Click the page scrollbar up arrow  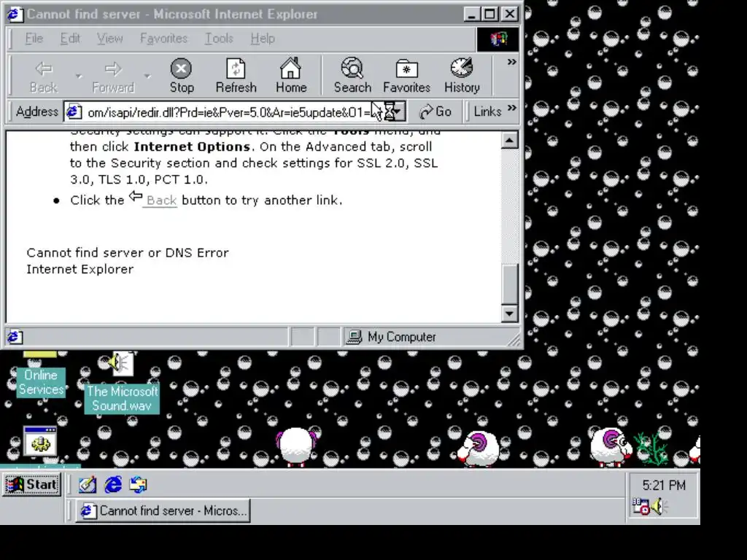[510, 141]
